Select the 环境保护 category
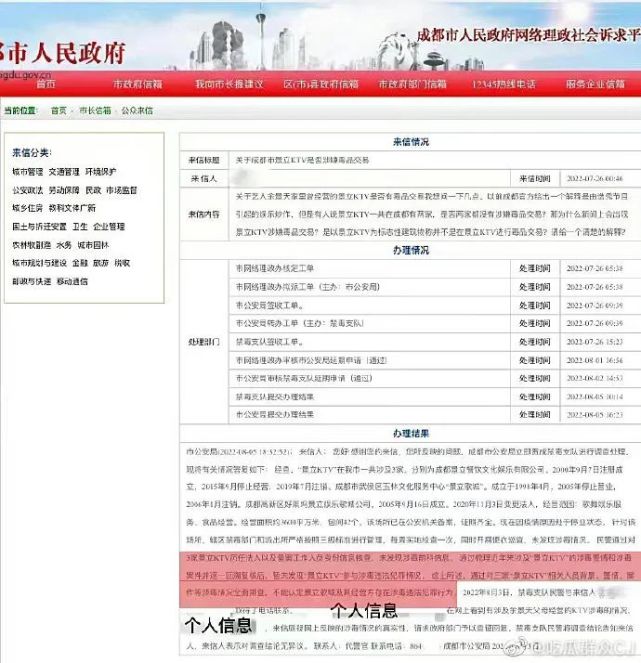 [101, 172]
